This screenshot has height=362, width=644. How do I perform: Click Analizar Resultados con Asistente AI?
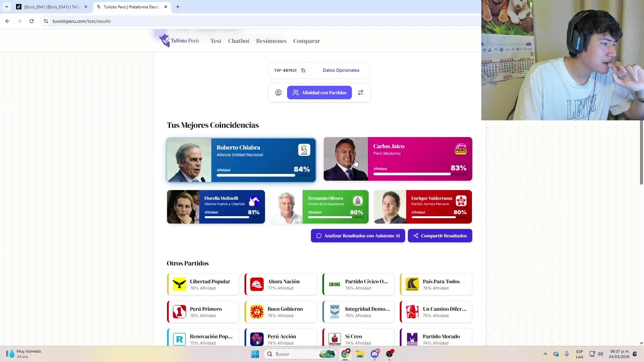[358, 236]
